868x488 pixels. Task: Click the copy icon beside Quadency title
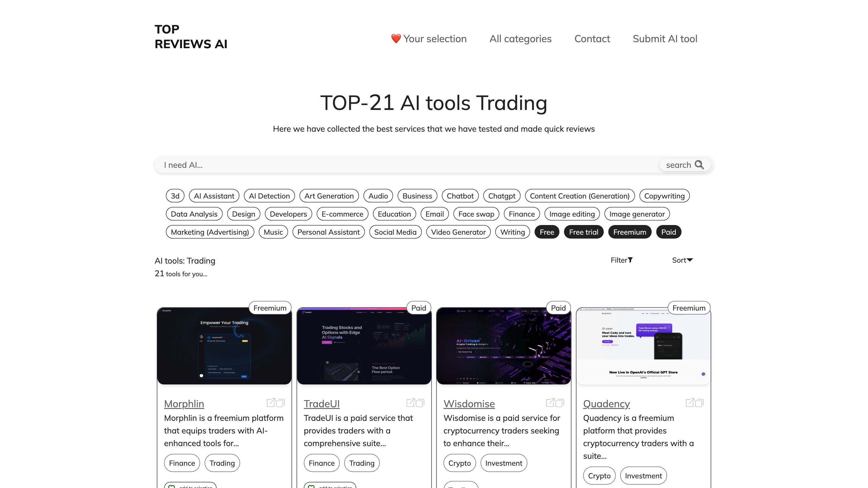(x=700, y=403)
